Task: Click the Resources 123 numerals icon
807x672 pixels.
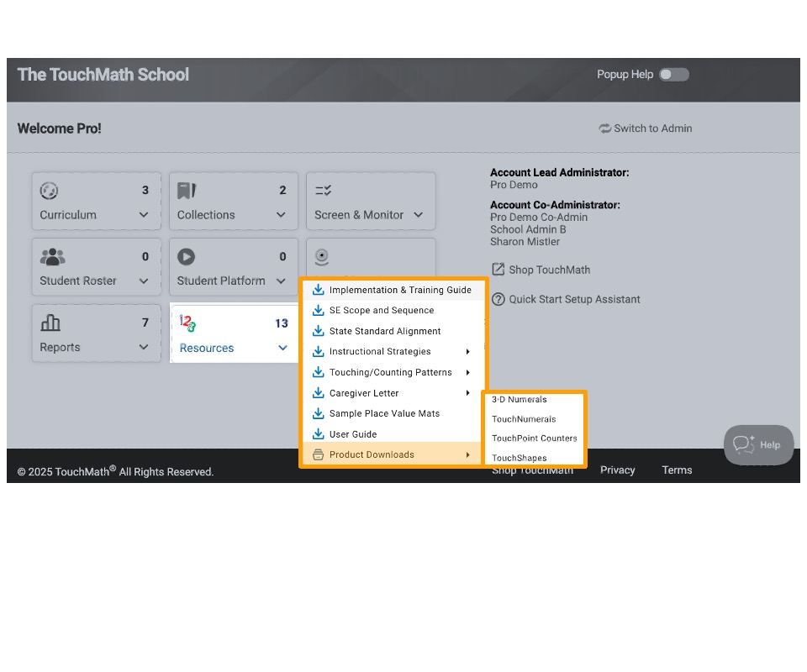Action: click(187, 323)
